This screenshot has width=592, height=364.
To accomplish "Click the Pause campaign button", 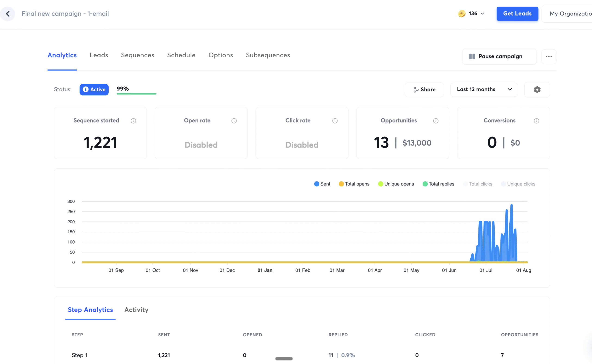I will (499, 57).
